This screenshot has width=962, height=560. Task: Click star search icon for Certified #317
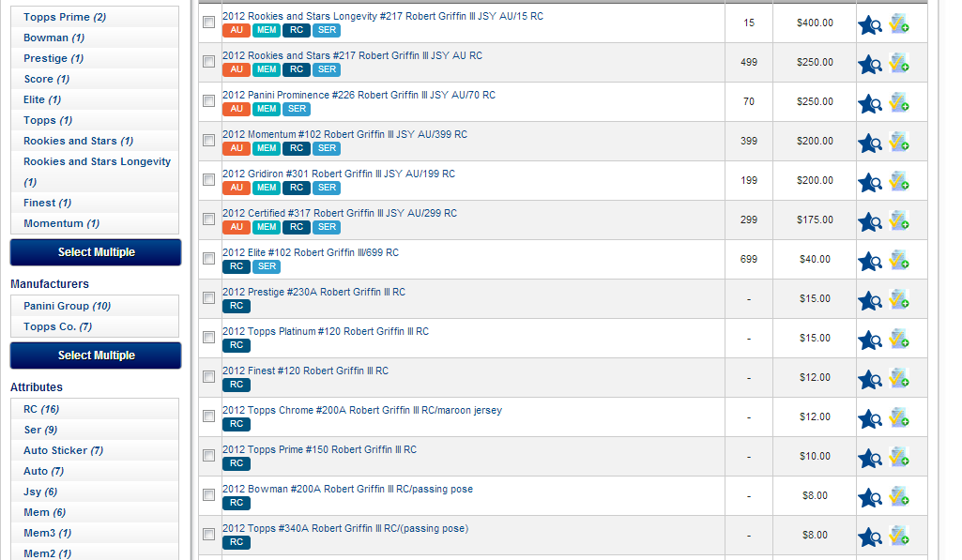[x=870, y=222]
